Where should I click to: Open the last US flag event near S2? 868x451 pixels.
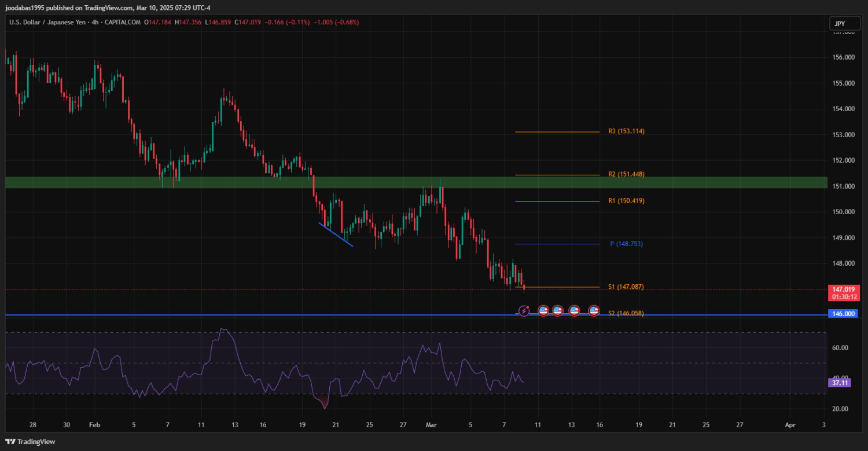594,311
